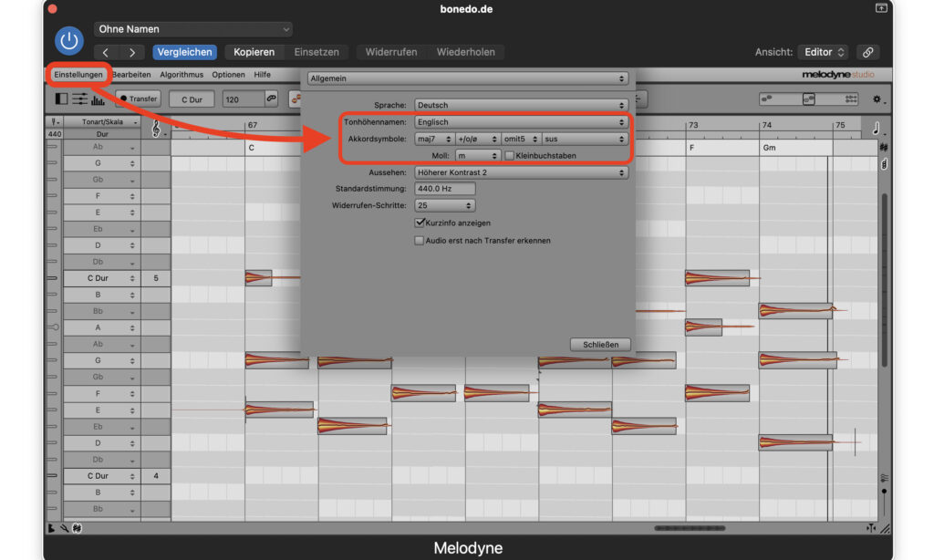Select the right-end note separations view icon

click(851, 99)
